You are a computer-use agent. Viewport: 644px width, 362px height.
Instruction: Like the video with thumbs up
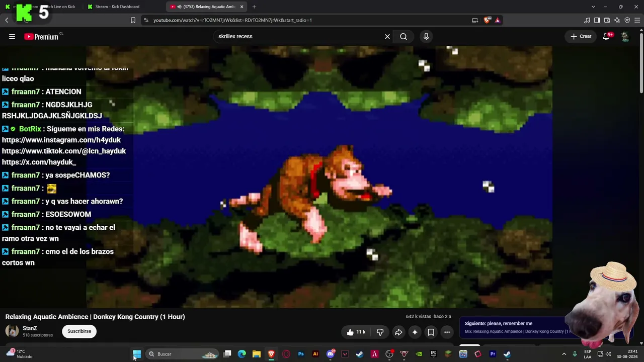click(x=356, y=332)
